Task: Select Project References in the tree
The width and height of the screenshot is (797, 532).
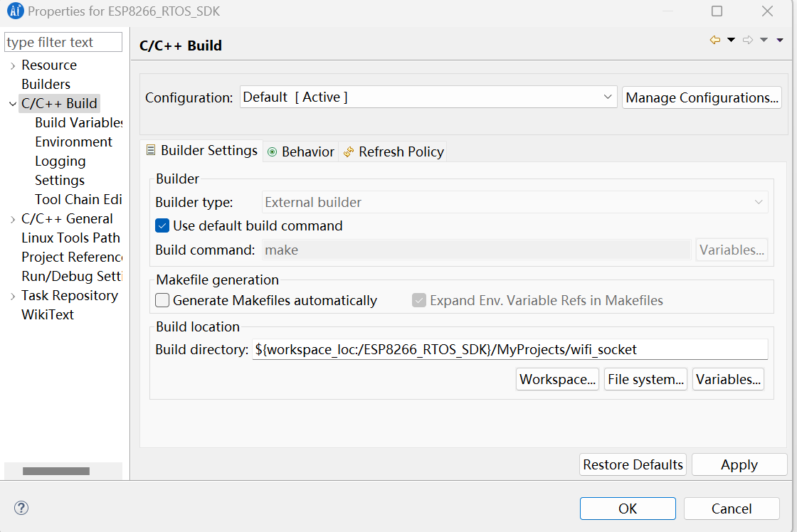Action: [x=72, y=257]
